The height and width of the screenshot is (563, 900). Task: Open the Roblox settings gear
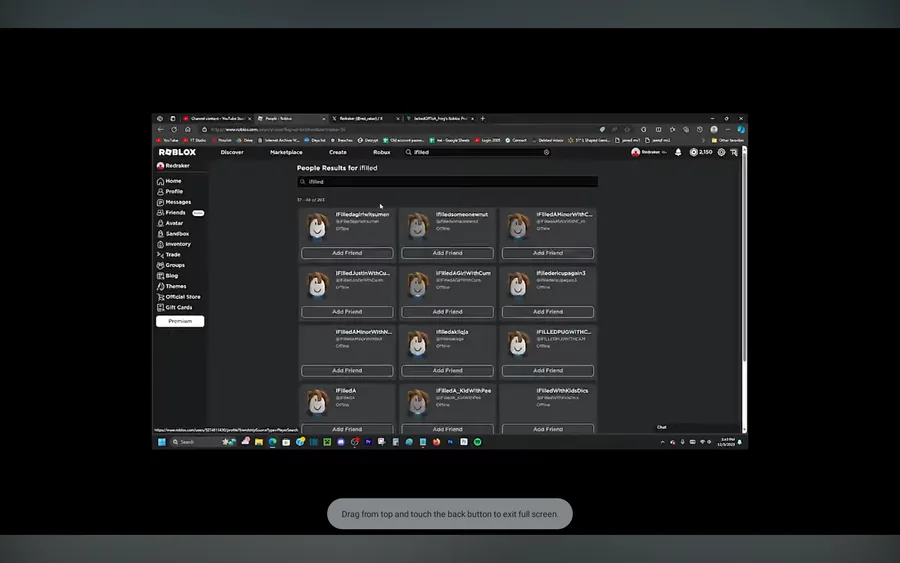721,152
